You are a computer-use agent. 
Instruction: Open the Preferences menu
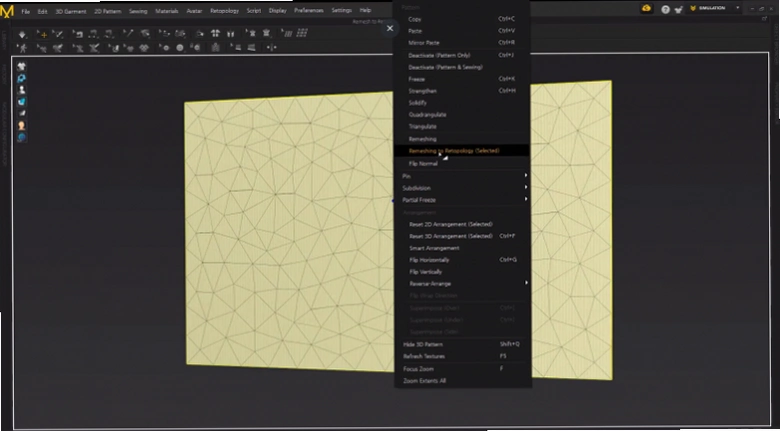(309, 10)
